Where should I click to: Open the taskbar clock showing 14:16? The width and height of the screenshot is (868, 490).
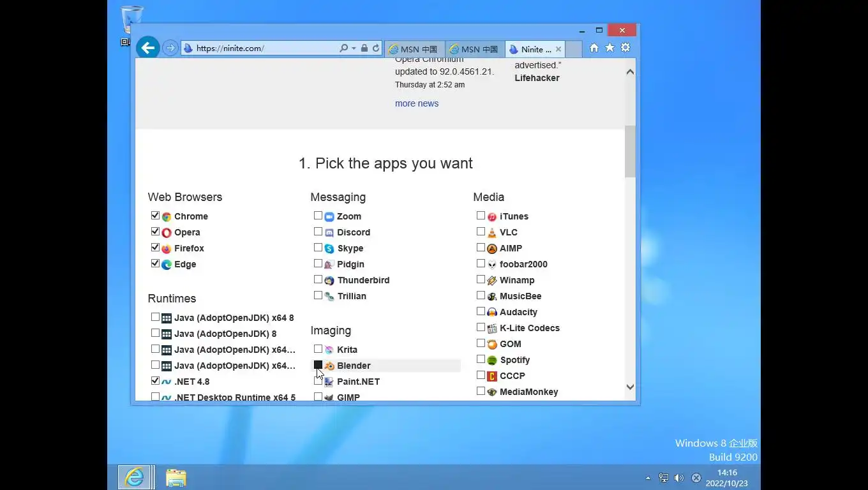tap(727, 478)
